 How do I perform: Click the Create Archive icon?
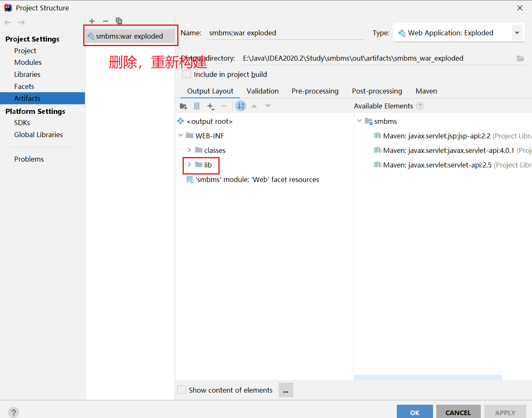(x=197, y=106)
